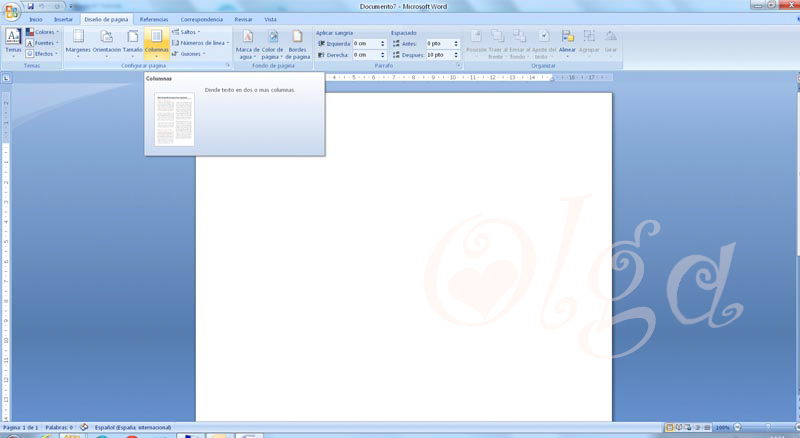Switch to Full Screen Reading view icon
This screenshot has width=800, height=438.
[x=679, y=427]
